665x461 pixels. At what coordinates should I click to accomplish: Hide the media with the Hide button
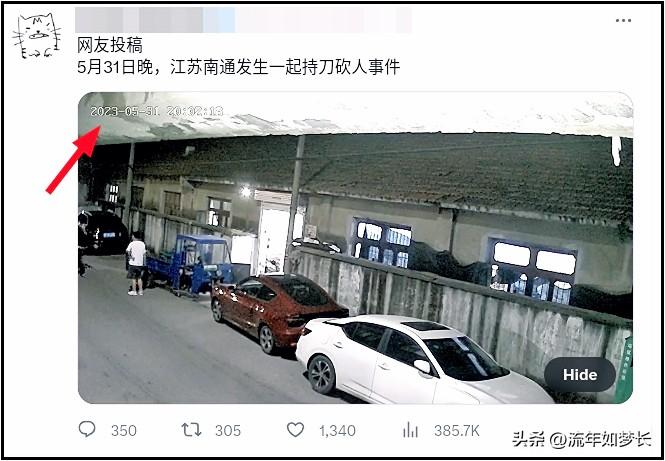point(580,374)
